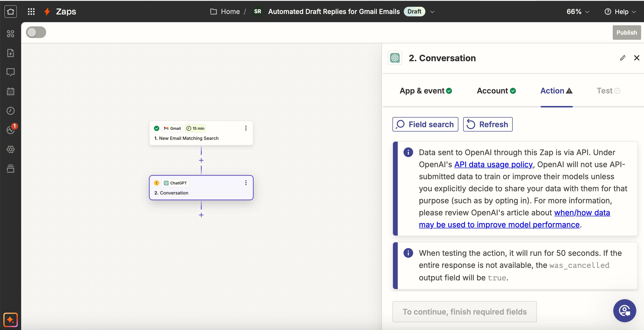Image resolution: width=644 pixels, height=330 pixels.
Task: Click the pencil rename step icon
Action: (623, 58)
